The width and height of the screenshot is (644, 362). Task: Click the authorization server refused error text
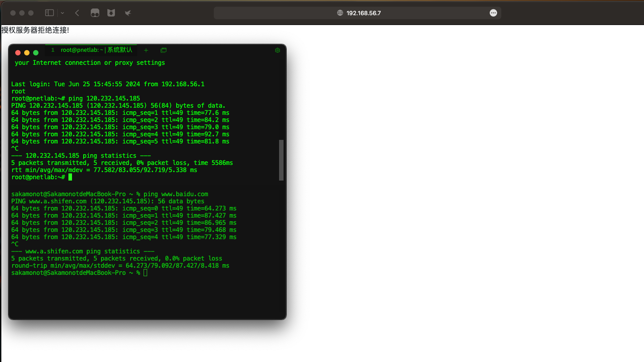[35, 30]
